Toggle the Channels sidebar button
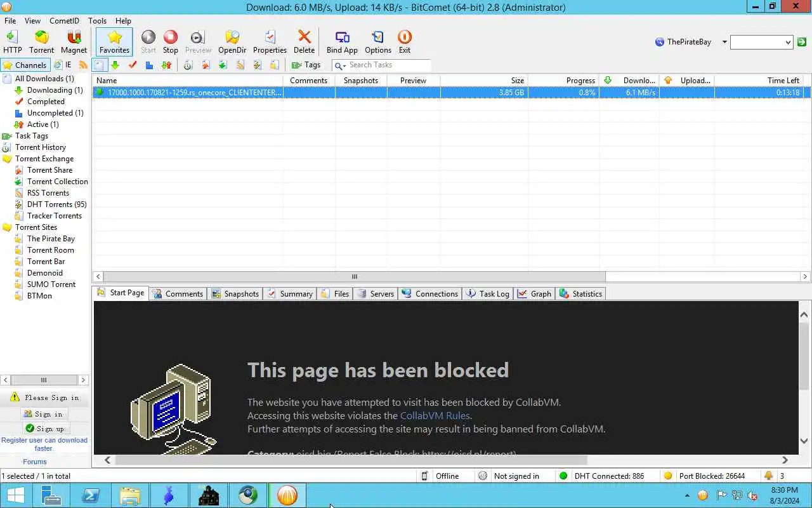The image size is (812, 508). (25, 65)
